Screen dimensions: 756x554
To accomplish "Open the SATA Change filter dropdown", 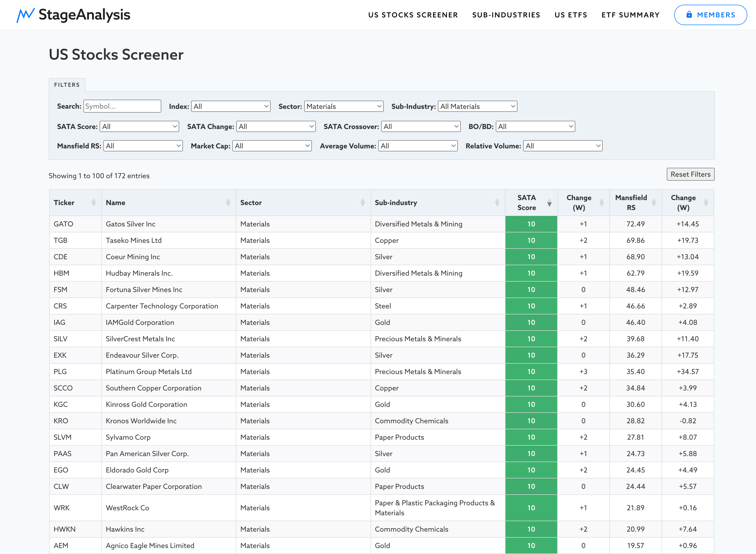I will pos(276,127).
